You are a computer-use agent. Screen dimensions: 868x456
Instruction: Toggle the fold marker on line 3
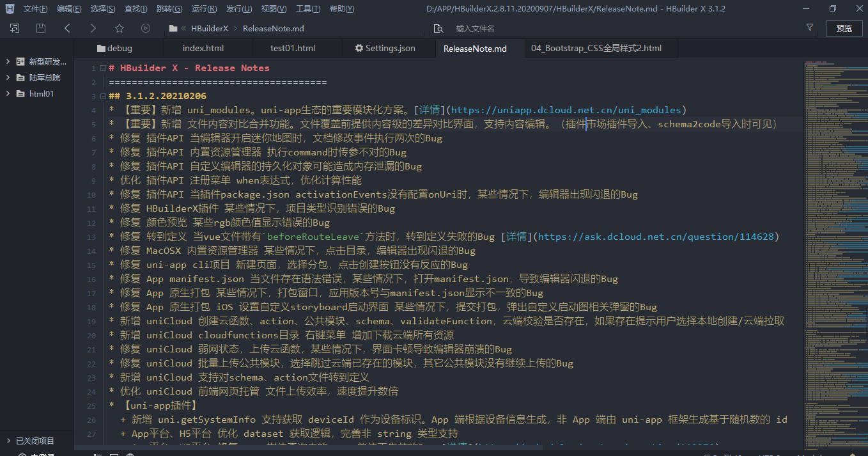click(102, 97)
